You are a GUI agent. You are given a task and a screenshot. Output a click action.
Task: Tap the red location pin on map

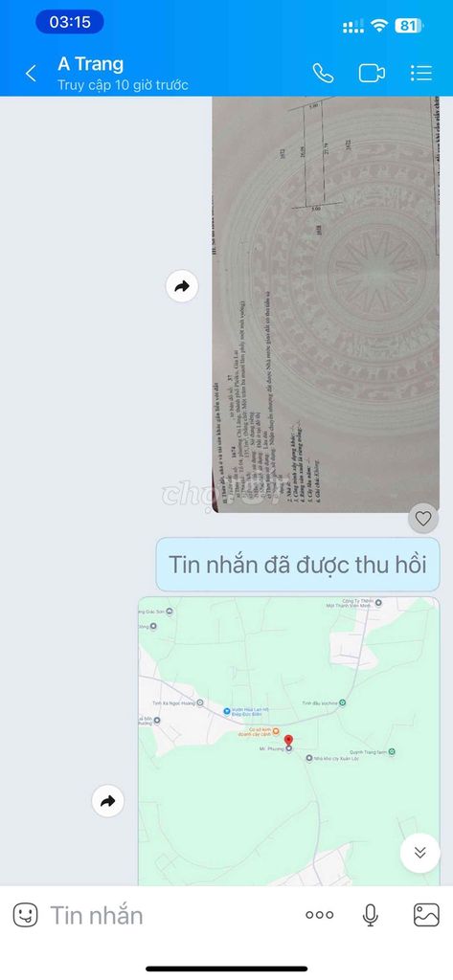coord(288,741)
